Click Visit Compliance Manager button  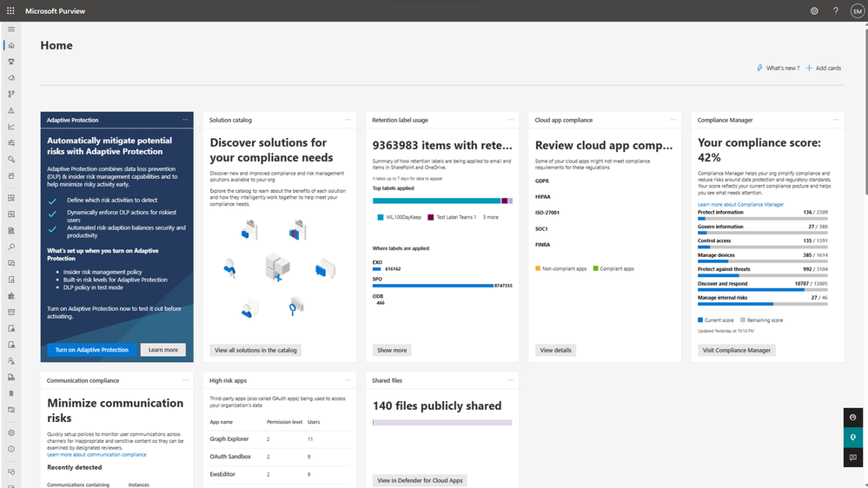click(x=736, y=350)
